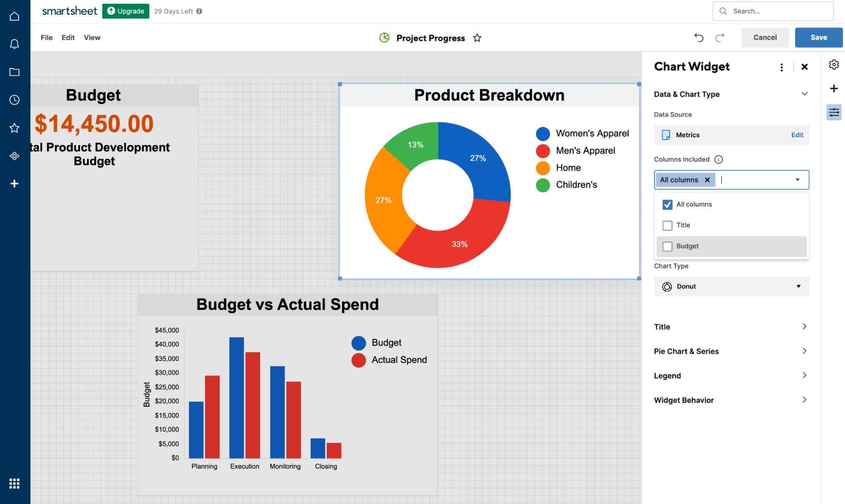Open the View menu
The width and height of the screenshot is (845, 504).
(x=92, y=38)
